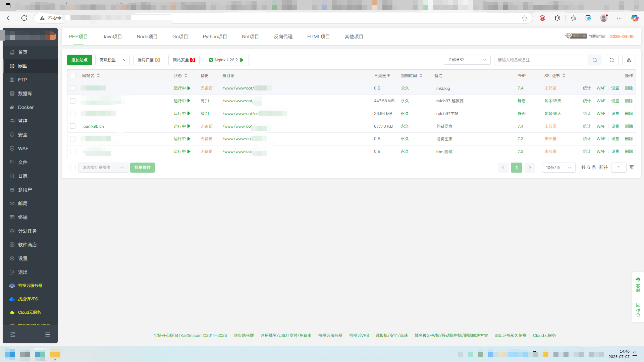Refresh the site list with reload icon
The width and height of the screenshot is (644, 362).
(612, 60)
